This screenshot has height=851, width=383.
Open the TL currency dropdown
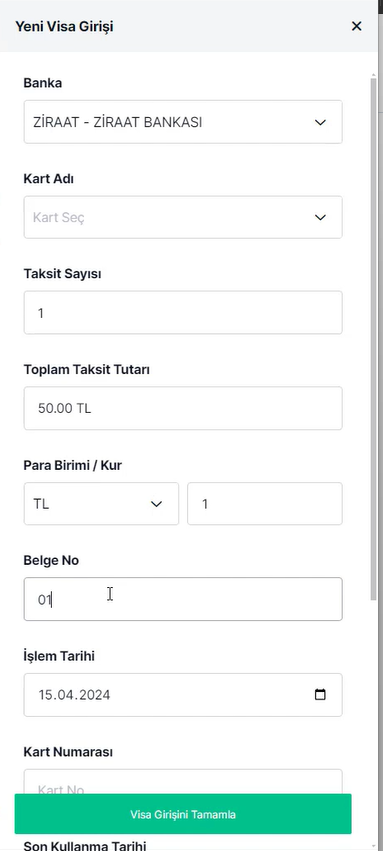101,504
